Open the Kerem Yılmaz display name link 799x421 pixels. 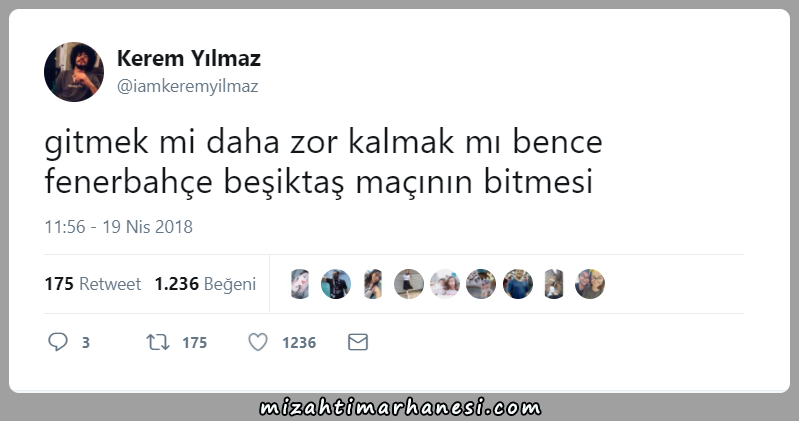[189, 58]
